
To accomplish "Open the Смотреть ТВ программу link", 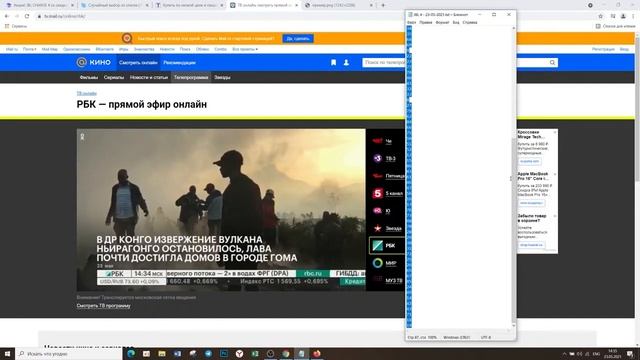I will tap(103, 306).
